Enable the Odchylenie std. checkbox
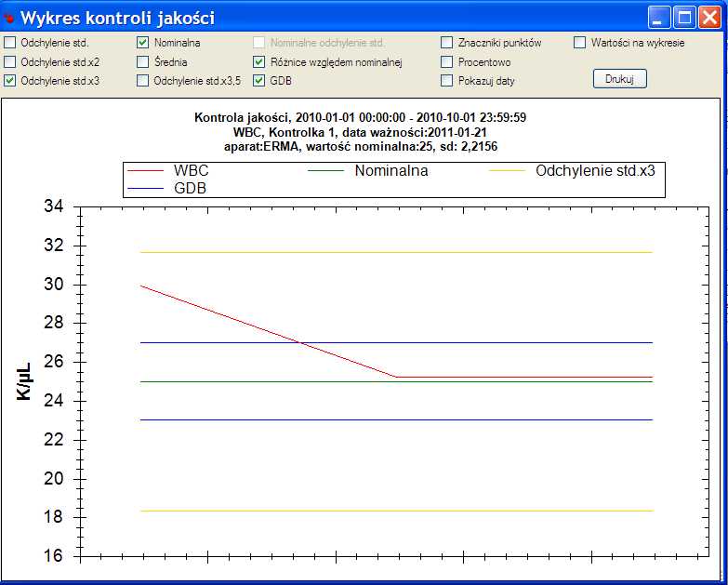This screenshot has width=728, height=585. [x=9, y=43]
